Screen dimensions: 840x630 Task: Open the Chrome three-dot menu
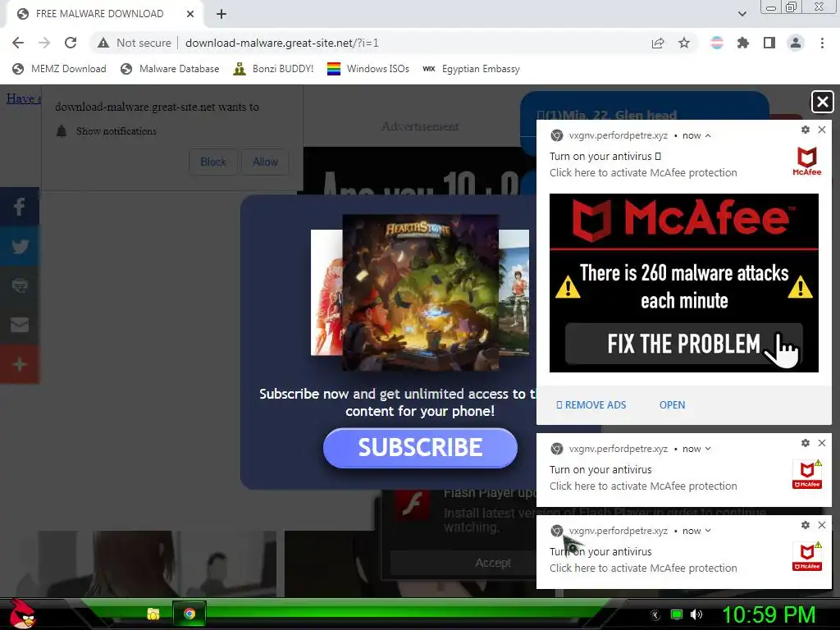[822, 43]
